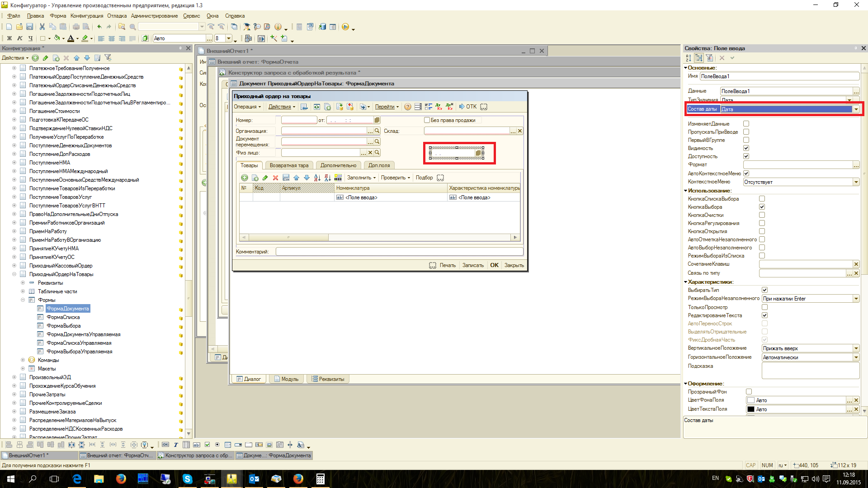The height and width of the screenshot is (488, 868).
Task: Click the pencil Edit icon in Configuration panel
Action: click(x=46, y=58)
